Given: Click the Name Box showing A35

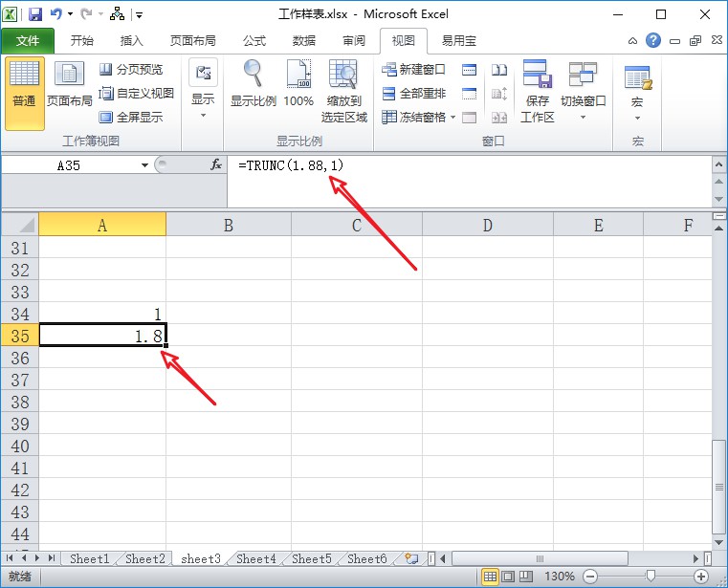Looking at the screenshot, I should (x=70, y=165).
